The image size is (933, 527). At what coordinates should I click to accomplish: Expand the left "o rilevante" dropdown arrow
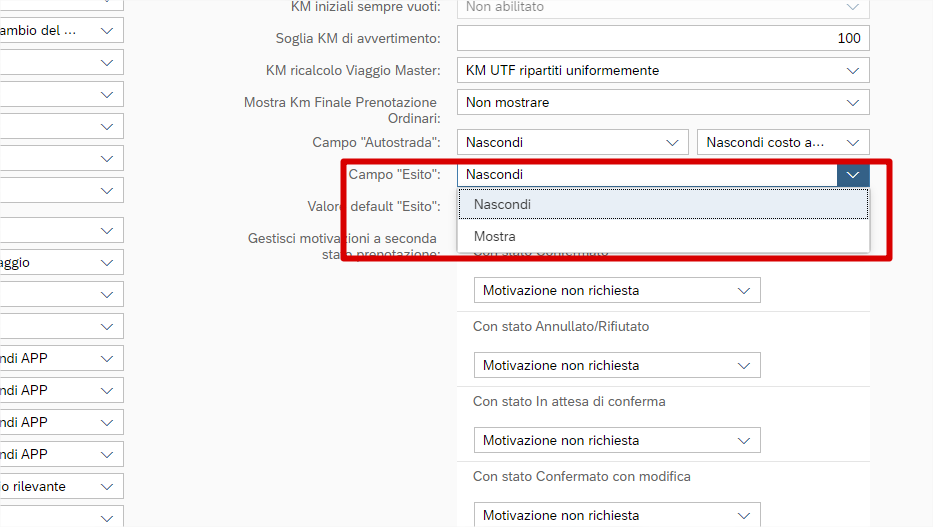107,486
